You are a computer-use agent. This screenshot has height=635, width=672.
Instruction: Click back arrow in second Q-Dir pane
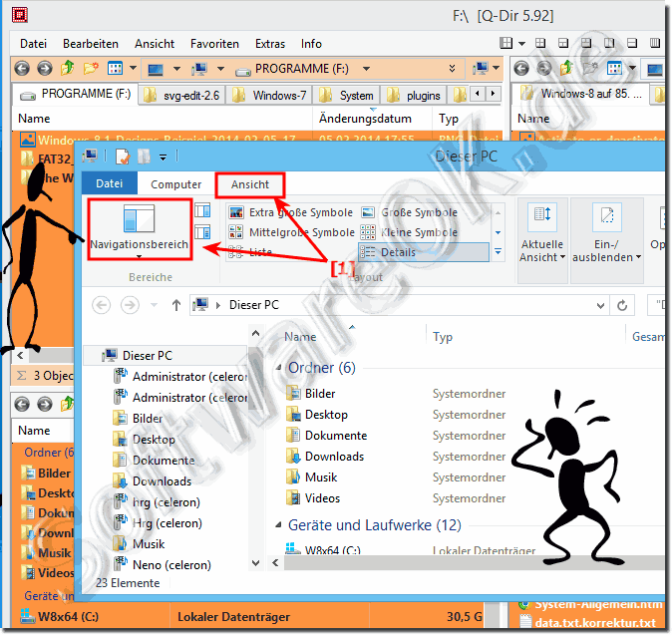[x=521, y=69]
